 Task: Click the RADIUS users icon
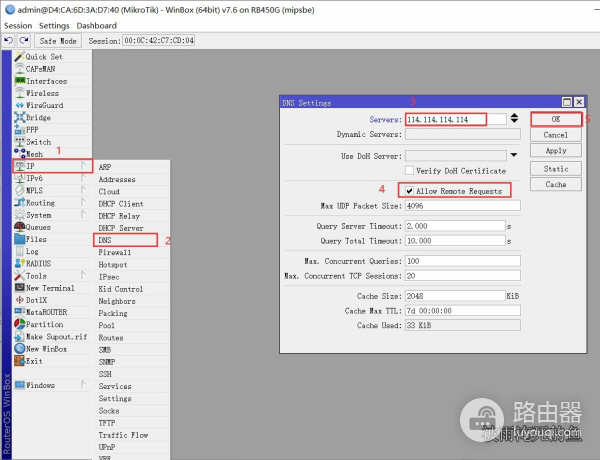(x=20, y=263)
